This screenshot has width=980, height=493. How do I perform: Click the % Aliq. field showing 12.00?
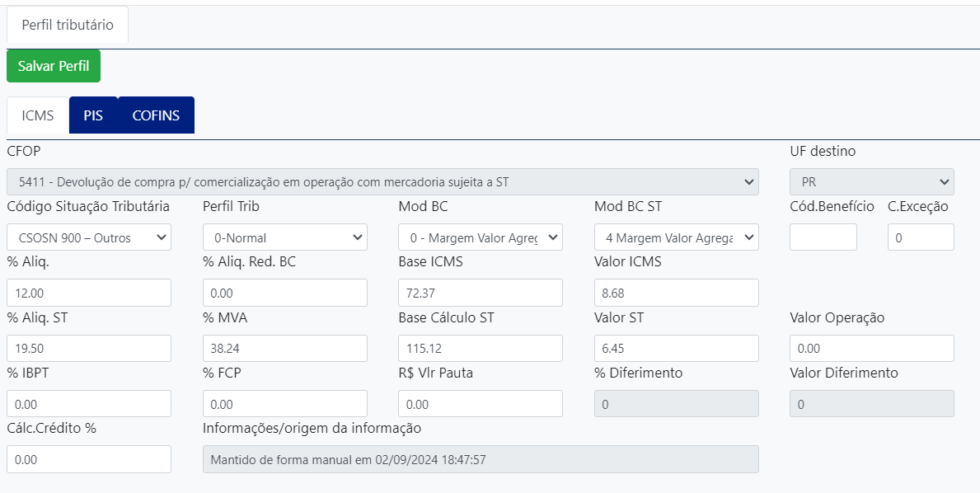[x=89, y=293]
